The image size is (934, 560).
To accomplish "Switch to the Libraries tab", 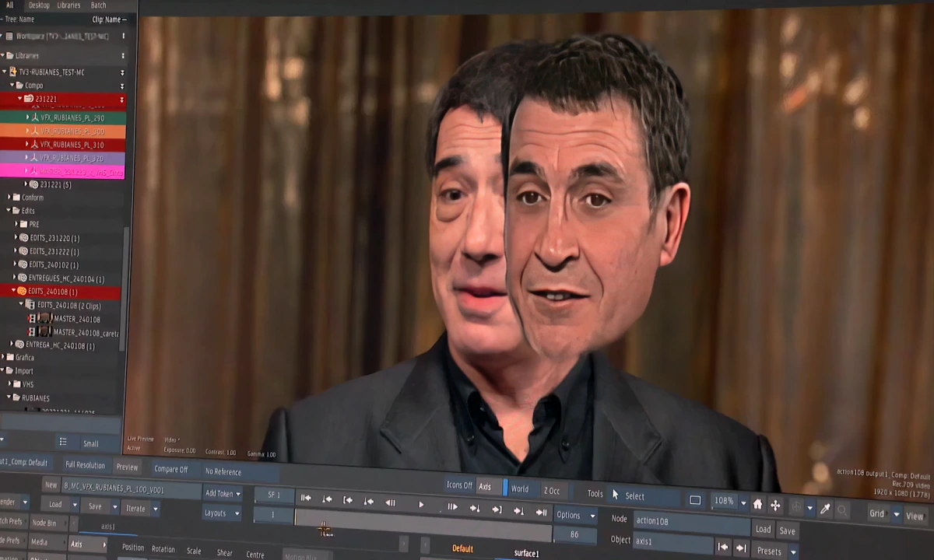I will pos(68,5).
